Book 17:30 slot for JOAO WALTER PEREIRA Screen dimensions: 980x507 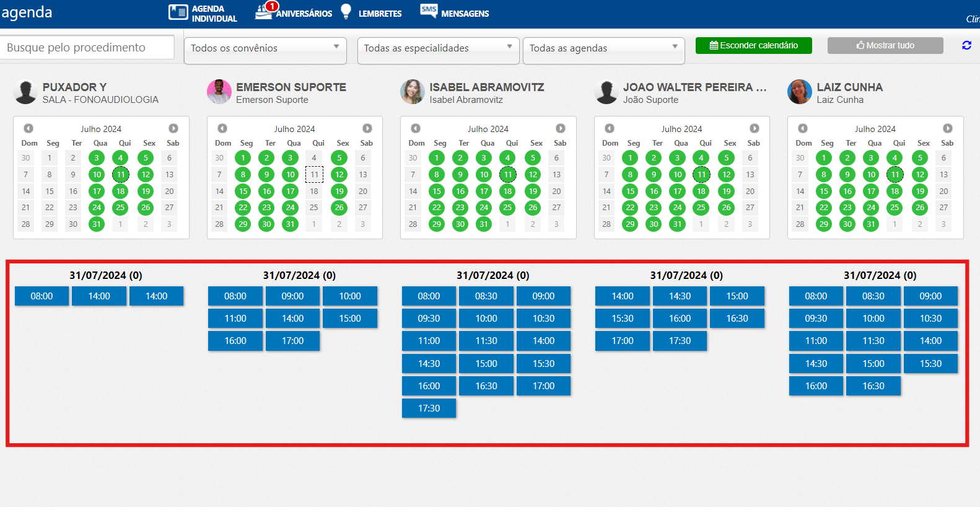[x=680, y=341]
